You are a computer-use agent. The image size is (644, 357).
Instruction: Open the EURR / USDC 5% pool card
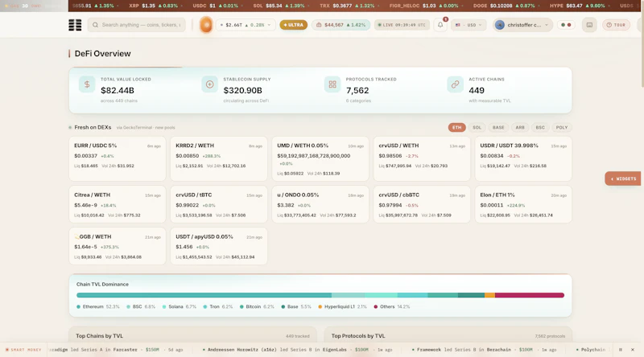click(x=118, y=159)
